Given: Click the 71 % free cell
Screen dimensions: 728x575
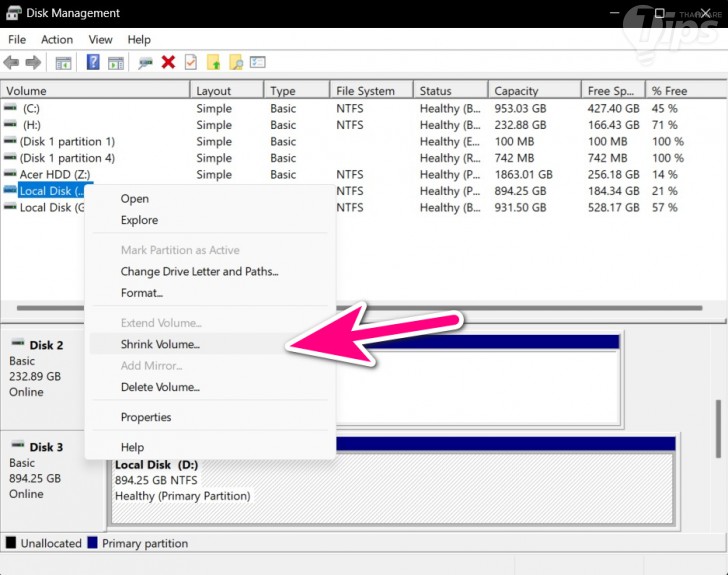Looking at the screenshot, I should pyautogui.click(x=664, y=124).
